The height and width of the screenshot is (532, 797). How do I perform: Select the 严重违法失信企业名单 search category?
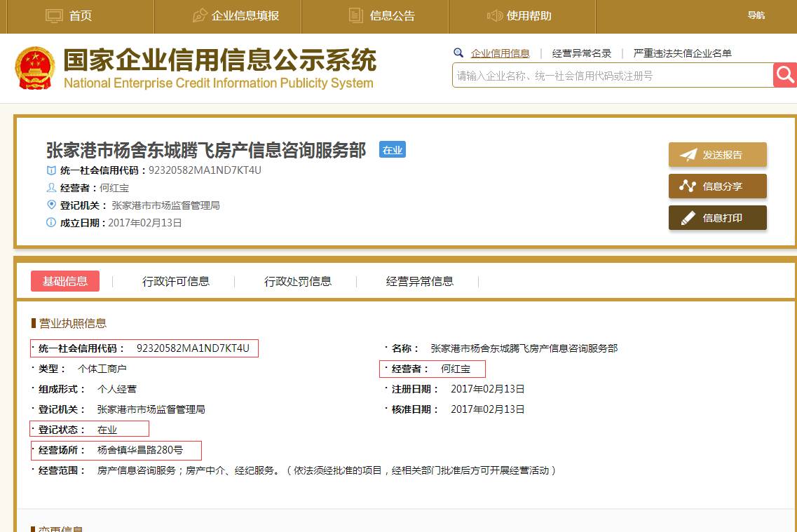coord(682,53)
